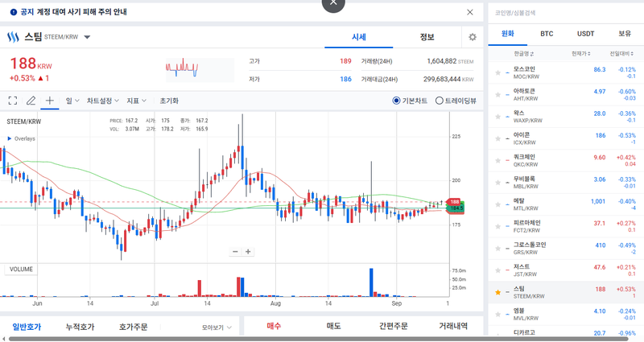Viewport: 644px width, 342px height.
Task: Switch to the 매도 sell tab
Action: coord(333,326)
